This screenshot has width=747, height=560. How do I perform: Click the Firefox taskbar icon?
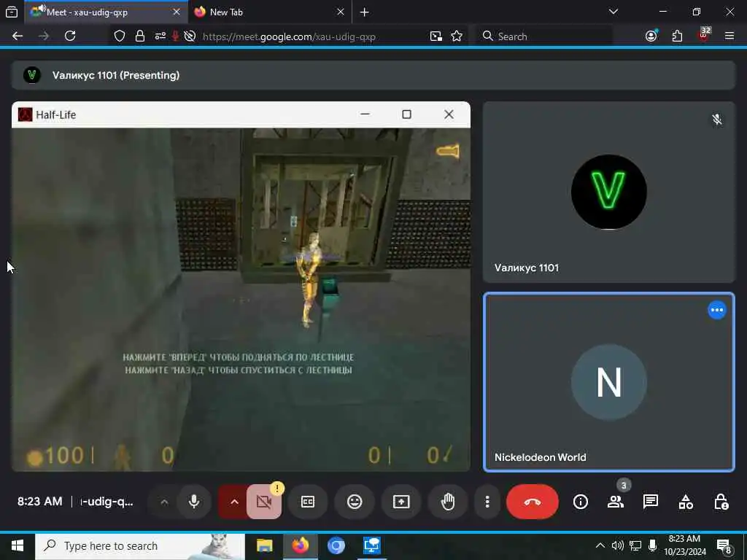300,545
